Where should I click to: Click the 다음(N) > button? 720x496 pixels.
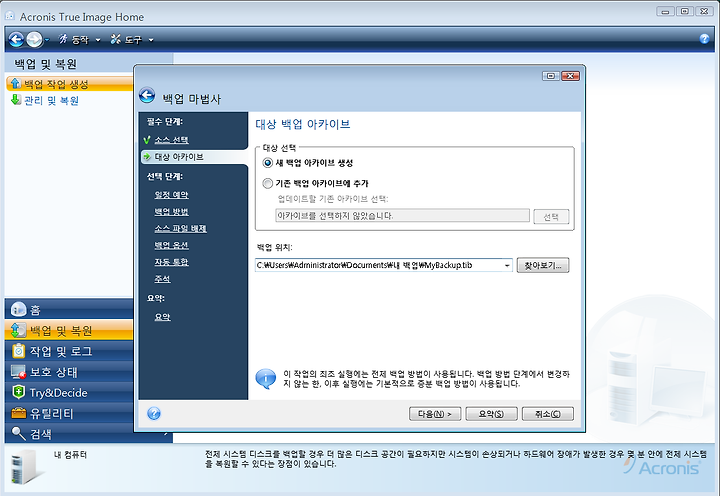tap(435, 414)
